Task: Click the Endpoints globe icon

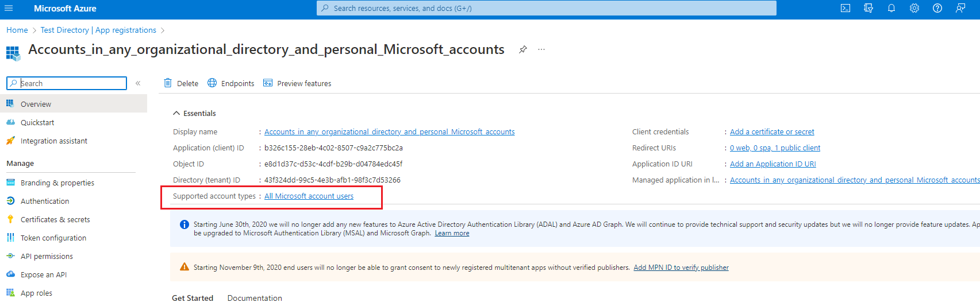Action: 212,83
